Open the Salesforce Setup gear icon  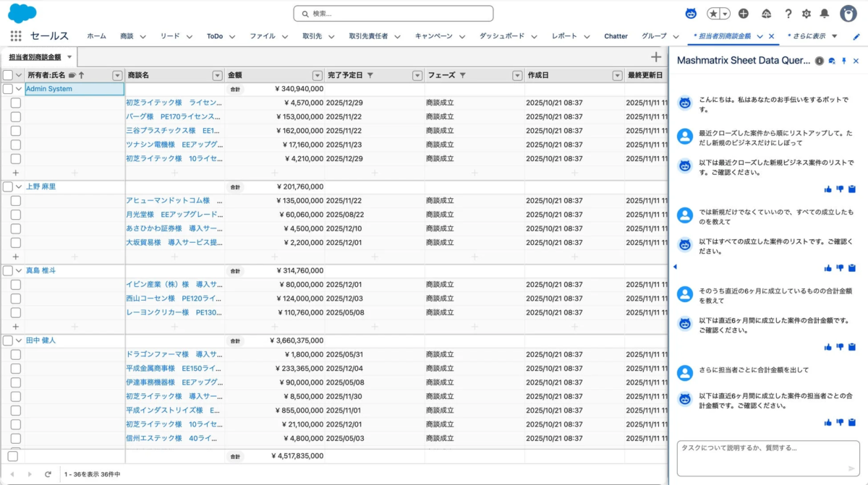(806, 14)
